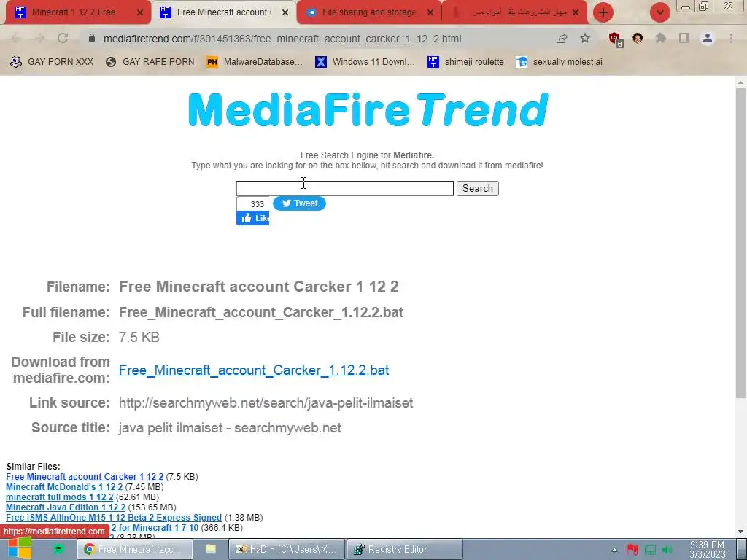Switch to the HxD taskbar window
This screenshot has height=560, width=747.
click(x=286, y=549)
